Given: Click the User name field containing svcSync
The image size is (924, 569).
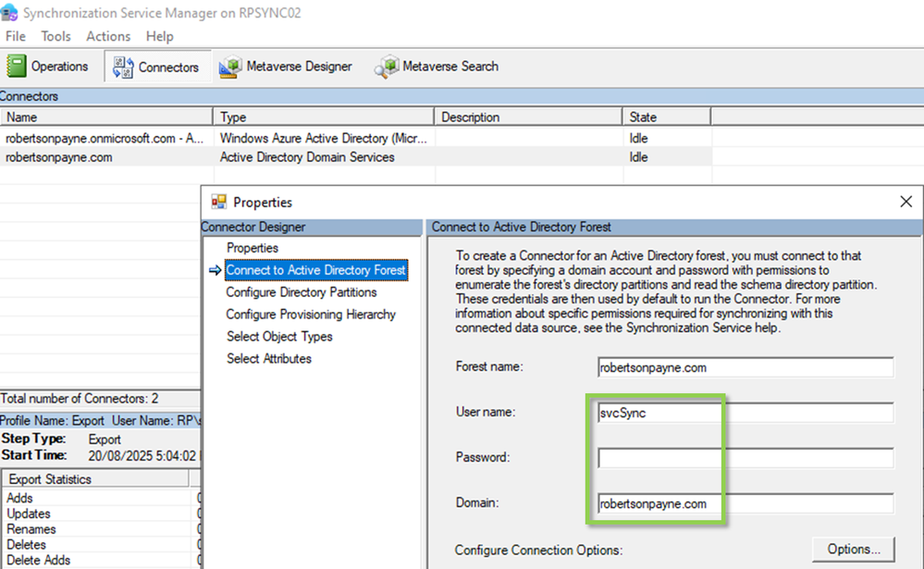Looking at the screenshot, I should (745, 413).
